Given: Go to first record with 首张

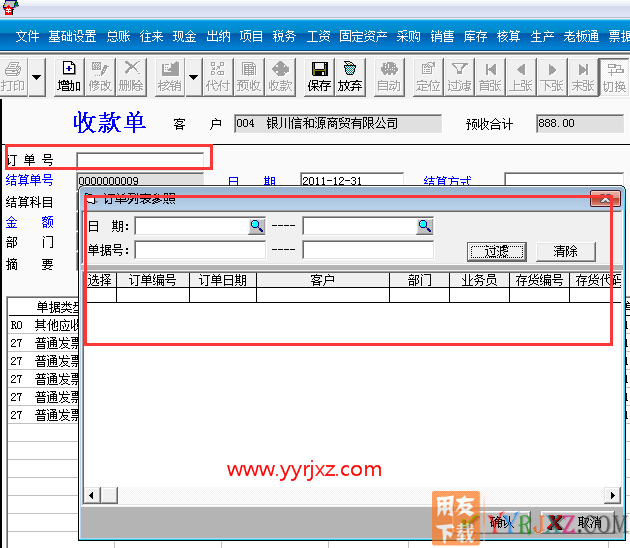Looking at the screenshot, I should 491,77.
